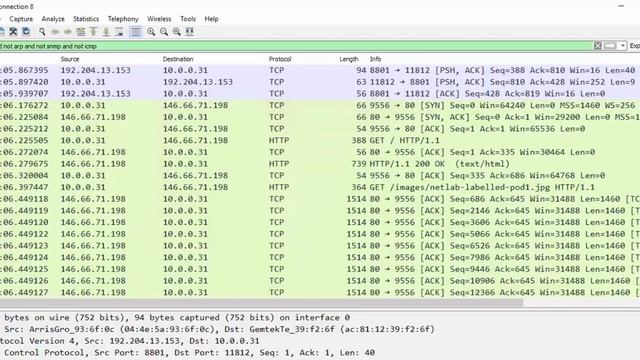Open the Statistics menu
The width and height of the screenshot is (640, 360).
tap(86, 19)
